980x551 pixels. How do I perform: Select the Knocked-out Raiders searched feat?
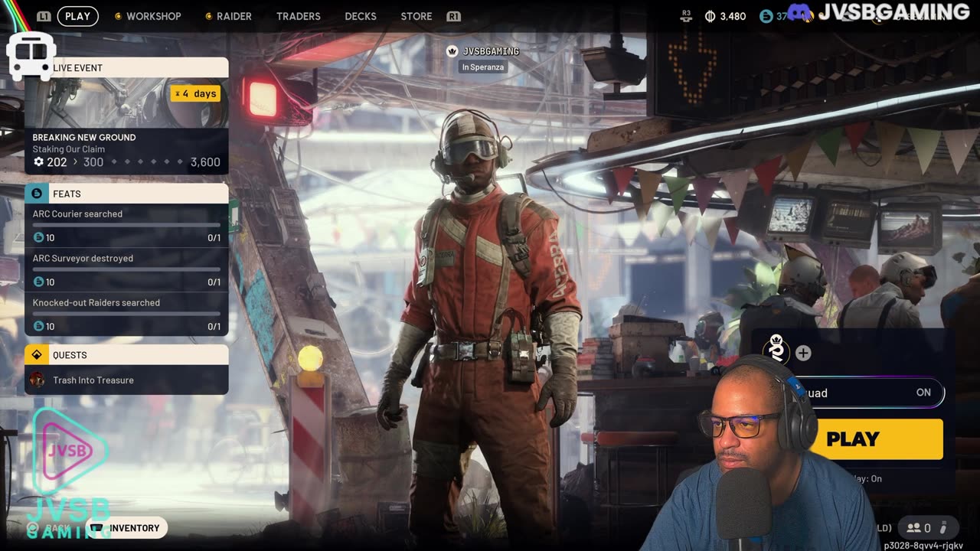point(126,315)
